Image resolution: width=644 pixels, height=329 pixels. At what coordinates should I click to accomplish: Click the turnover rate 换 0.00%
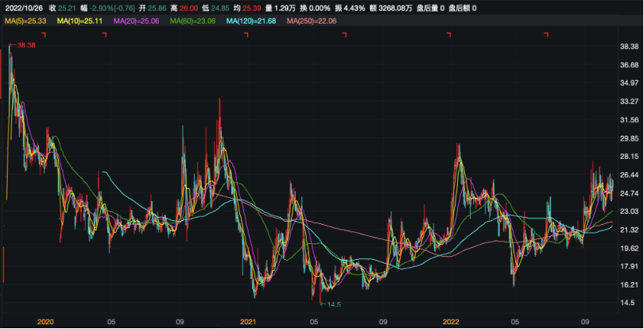316,8
